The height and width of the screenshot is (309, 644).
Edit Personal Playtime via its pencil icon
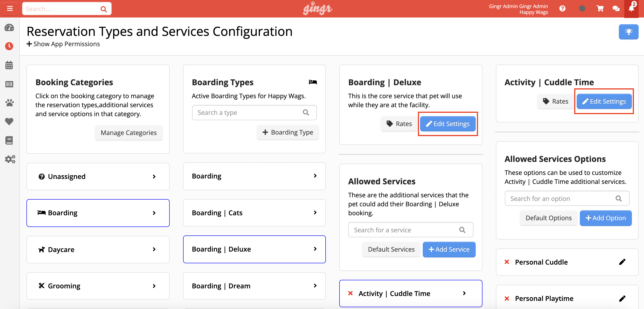pyautogui.click(x=623, y=298)
